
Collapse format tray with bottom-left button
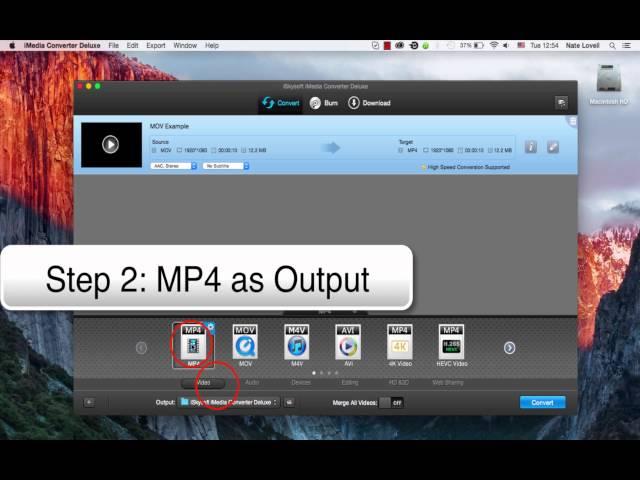click(x=89, y=402)
